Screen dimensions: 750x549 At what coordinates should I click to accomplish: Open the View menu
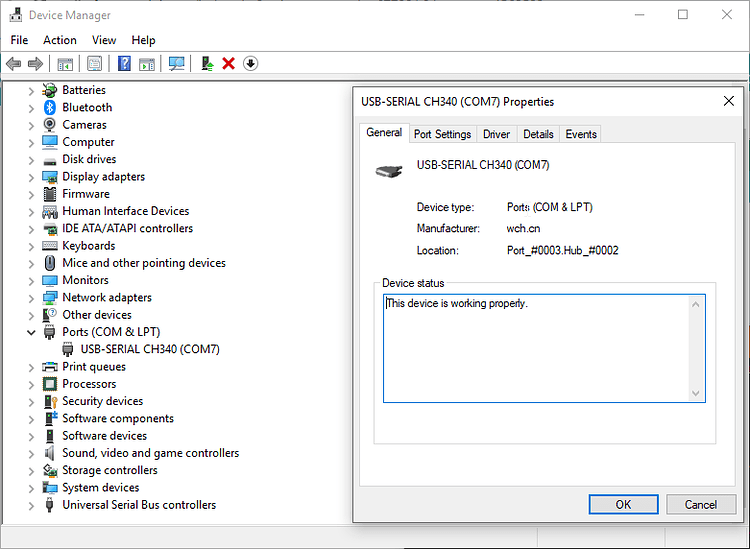point(104,40)
